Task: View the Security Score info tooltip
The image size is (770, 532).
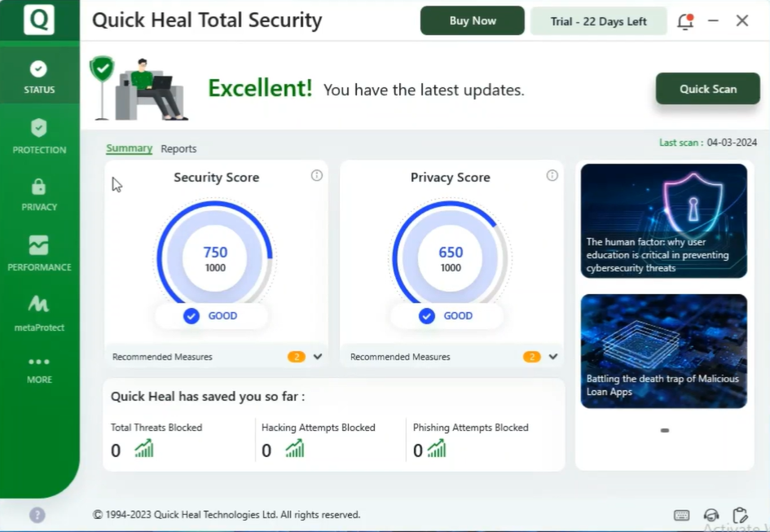Action: click(316, 174)
